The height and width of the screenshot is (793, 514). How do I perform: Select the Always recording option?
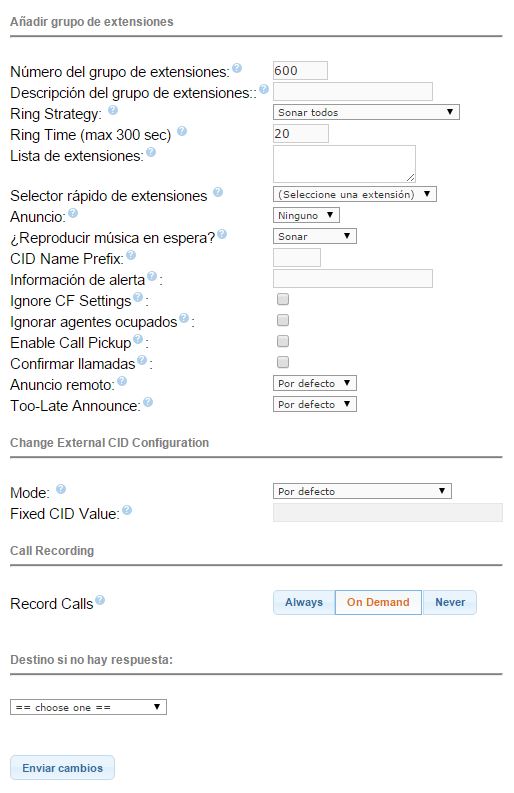[304, 602]
